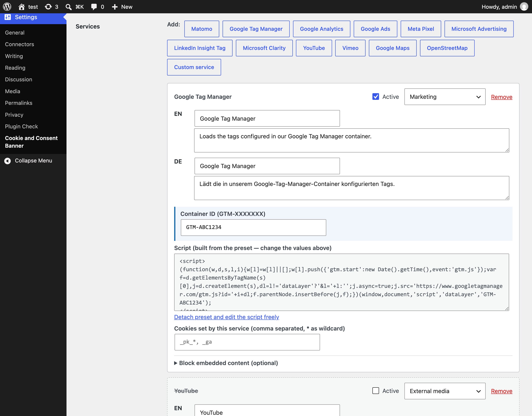
Task: Click the YouTube EN name field
Action: pyautogui.click(x=267, y=411)
